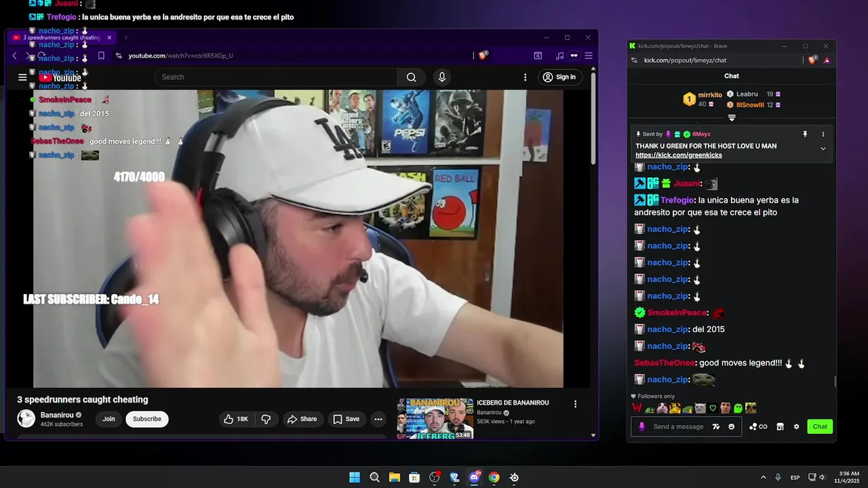Subscribe to the Bananirou channel

point(147,419)
